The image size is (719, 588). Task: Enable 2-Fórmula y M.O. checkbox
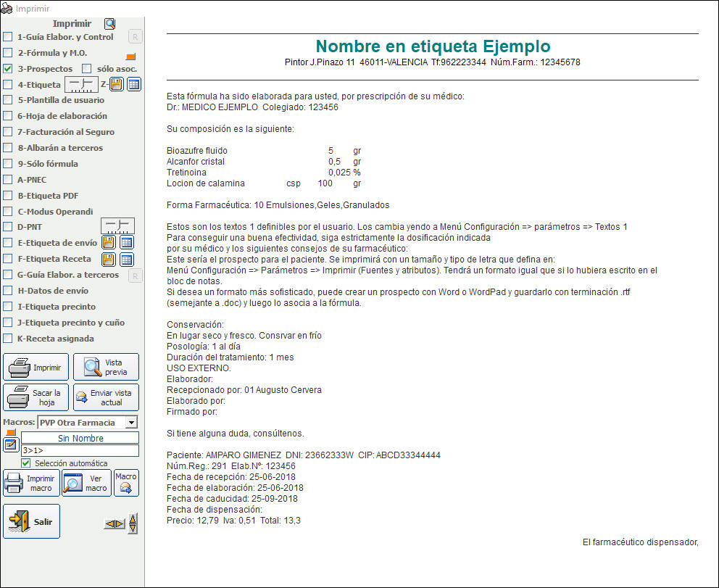[8, 53]
